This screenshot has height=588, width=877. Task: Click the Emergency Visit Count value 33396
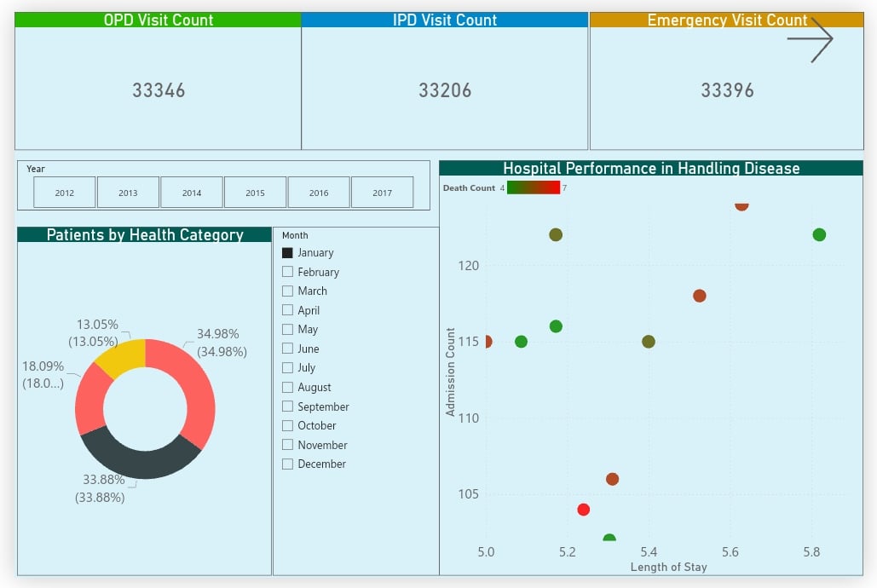pyautogui.click(x=727, y=90)
